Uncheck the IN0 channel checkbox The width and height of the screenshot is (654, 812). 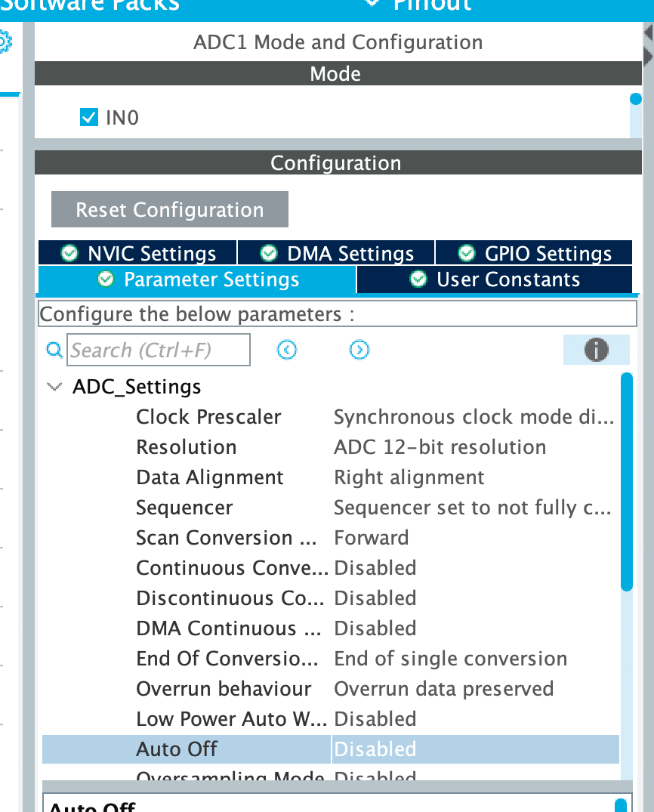click(x=89, y=117)
